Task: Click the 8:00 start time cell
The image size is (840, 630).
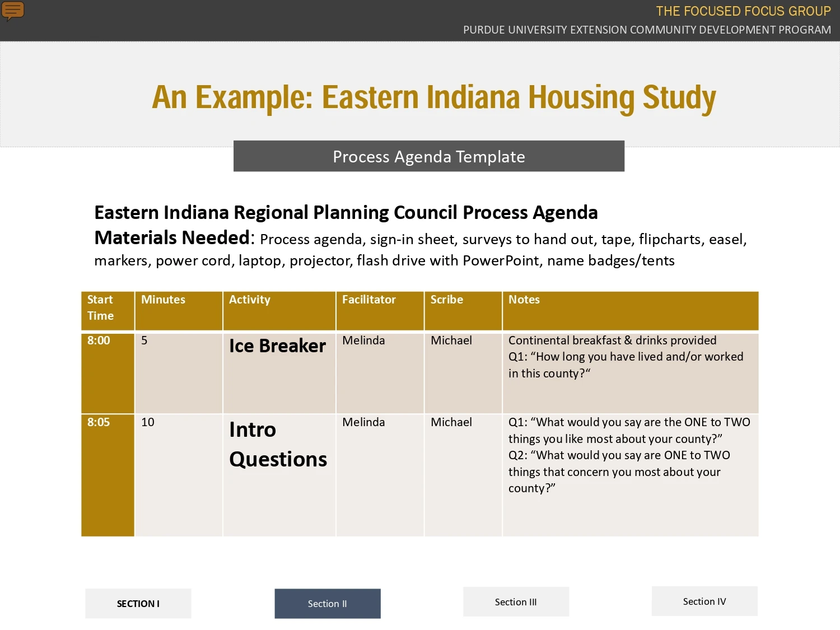Action: pos(108,374)
